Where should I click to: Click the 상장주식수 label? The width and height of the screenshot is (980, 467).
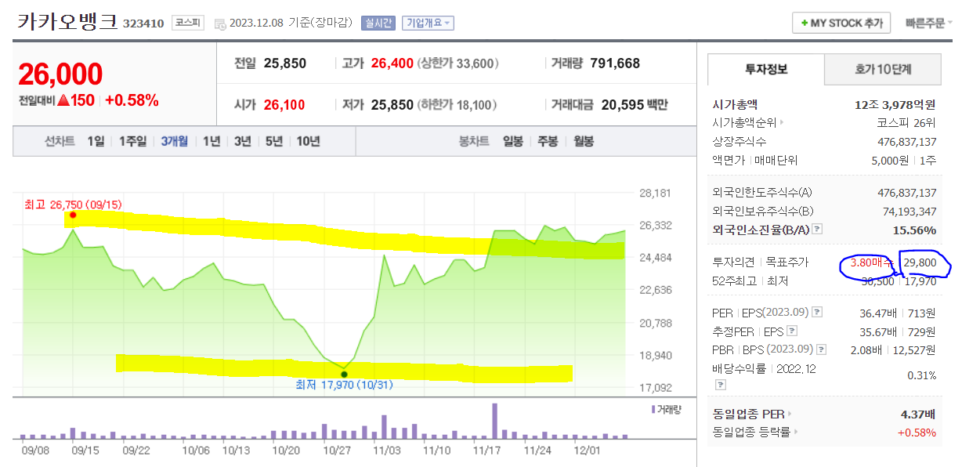coord(740,142)
